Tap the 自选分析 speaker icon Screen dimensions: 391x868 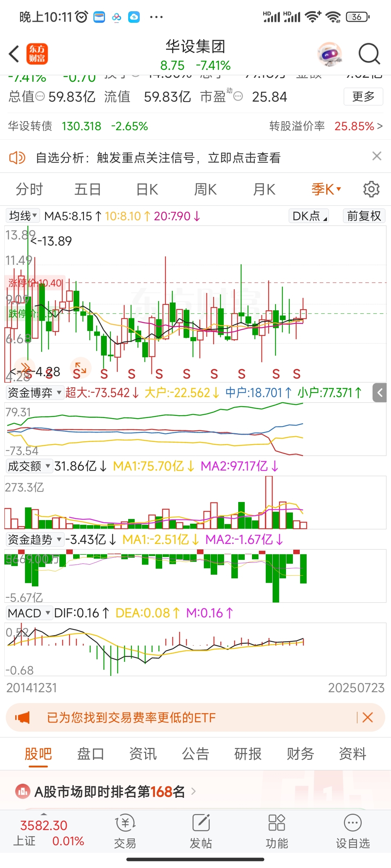pyautogui.click(x=17, y=158)
